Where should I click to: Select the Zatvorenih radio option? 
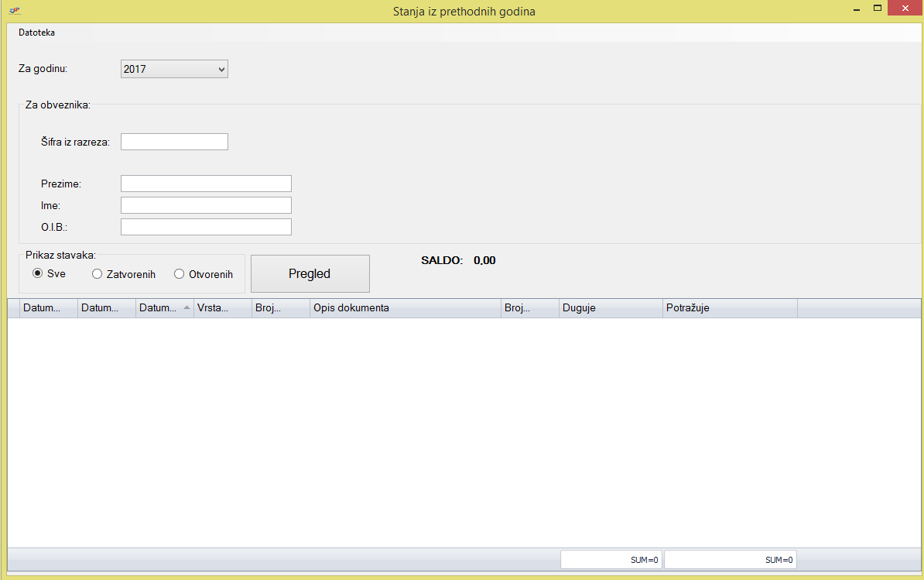point(98,274)
